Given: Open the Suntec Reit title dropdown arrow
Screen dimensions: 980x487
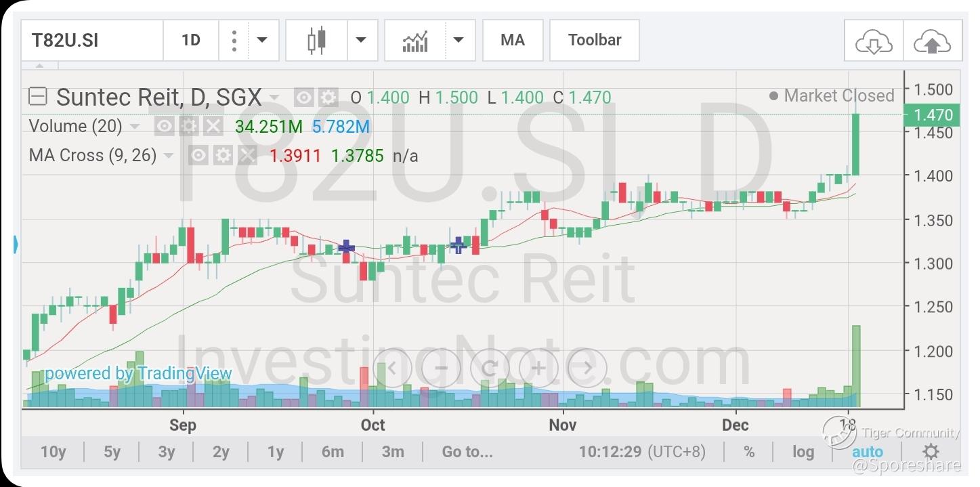Looking at the screenshot, I should pyautogui.click(x=274, y=98).
